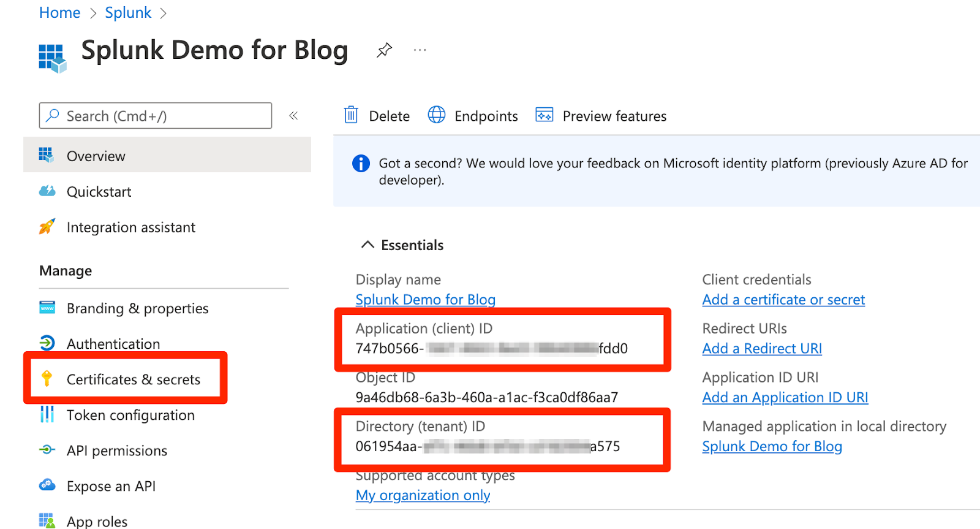Click the Endpoints globe icon
980x529 pixels.
point(437,115)
